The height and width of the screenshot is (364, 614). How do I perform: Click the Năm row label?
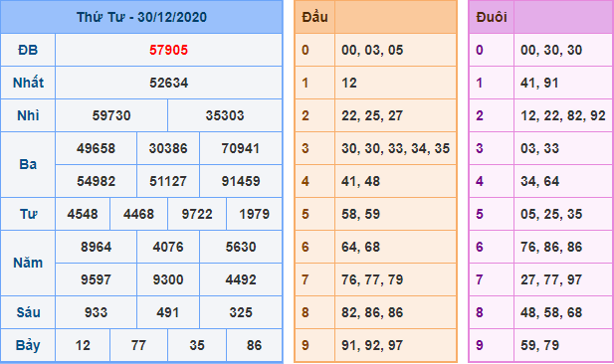[x=28, y=263]
